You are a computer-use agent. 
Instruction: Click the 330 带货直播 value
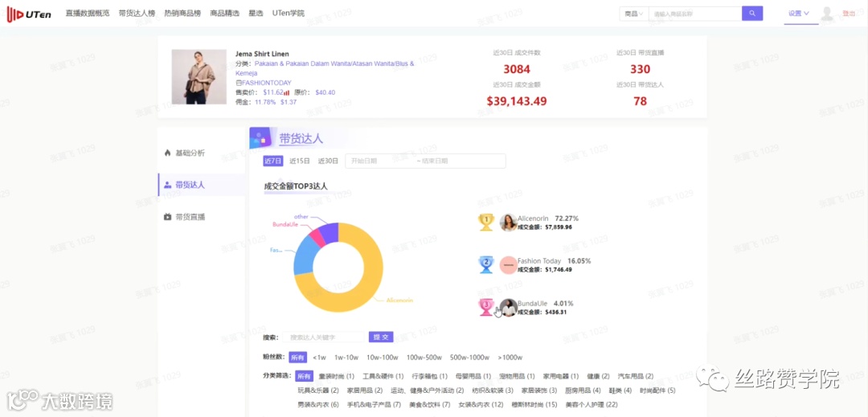tap(640, 69)
